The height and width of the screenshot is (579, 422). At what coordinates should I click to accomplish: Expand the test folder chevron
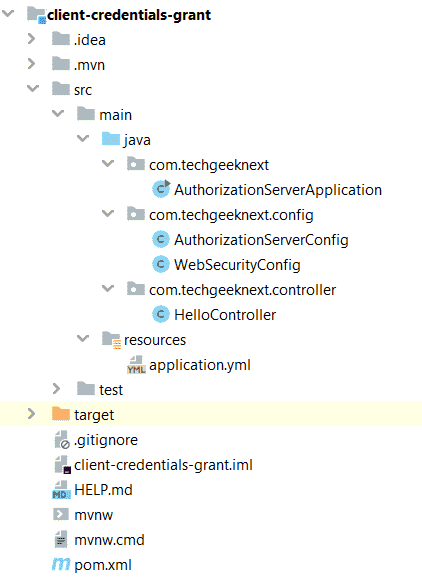coord(56,389)
